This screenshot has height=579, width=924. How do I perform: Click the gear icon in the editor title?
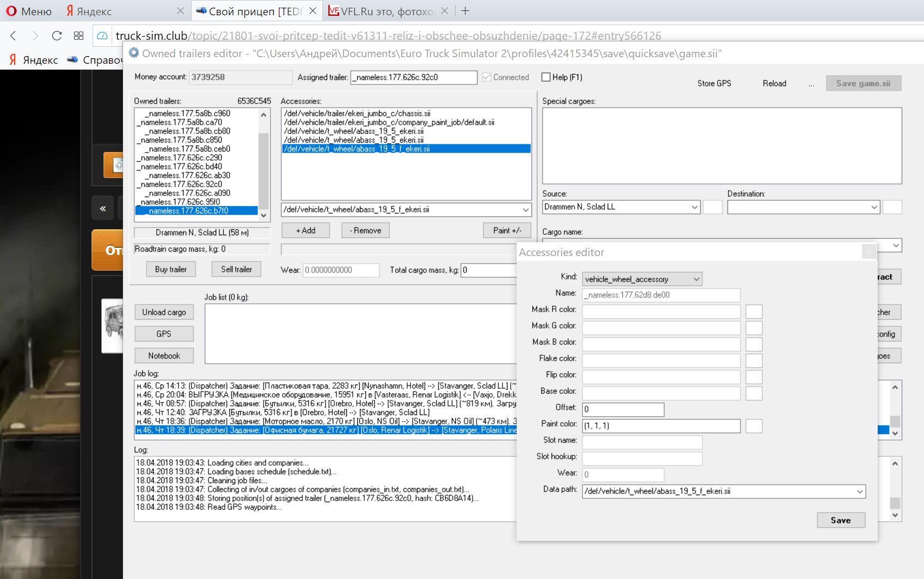click(x=134, y=53)
